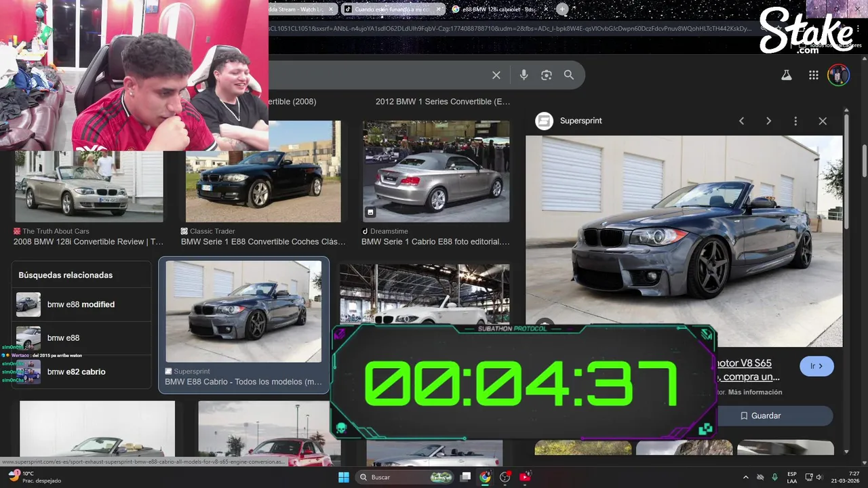Open Google Chrome from the taskbar

pyautogui.click(x=485, y=477)
